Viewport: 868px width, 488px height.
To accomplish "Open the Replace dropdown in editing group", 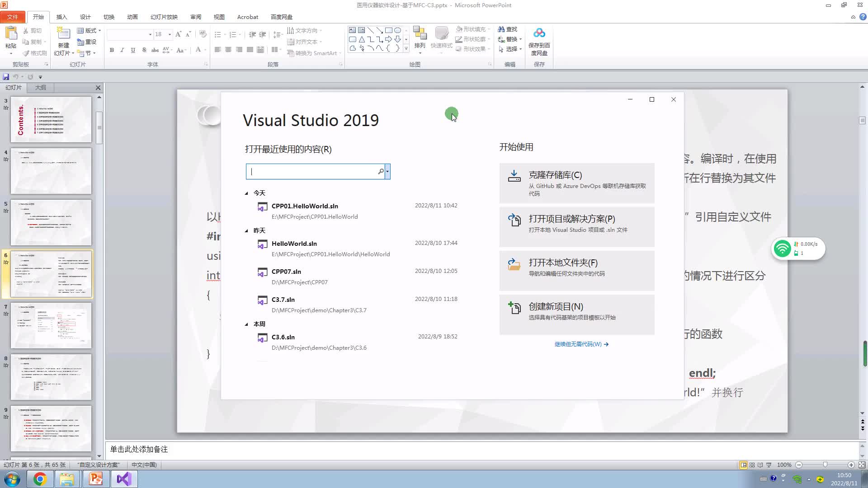I will pos(521,39).
